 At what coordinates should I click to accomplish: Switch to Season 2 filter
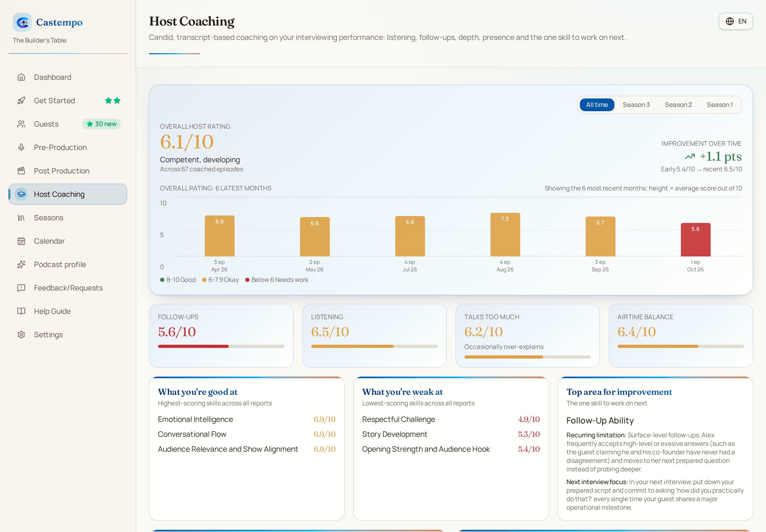[678, 105]
